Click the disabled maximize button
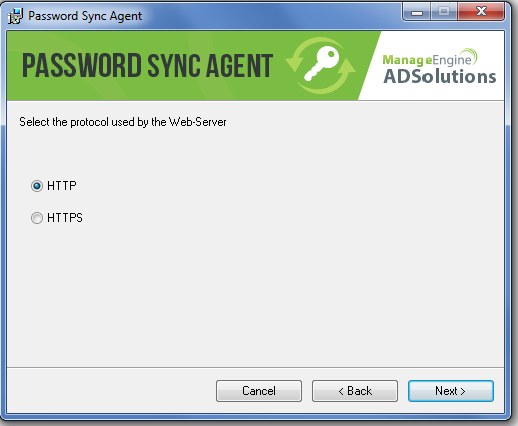This screenshot has width=518, height=426. pos(444,12)
